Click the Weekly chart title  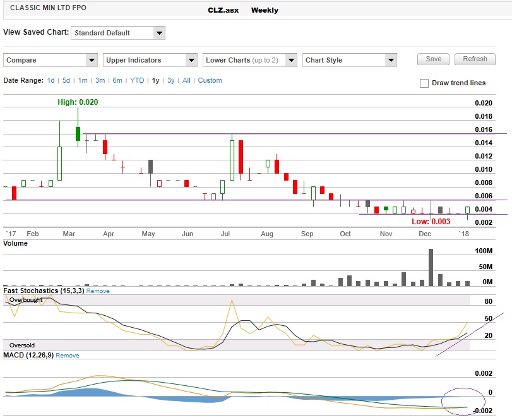point(265,10)
